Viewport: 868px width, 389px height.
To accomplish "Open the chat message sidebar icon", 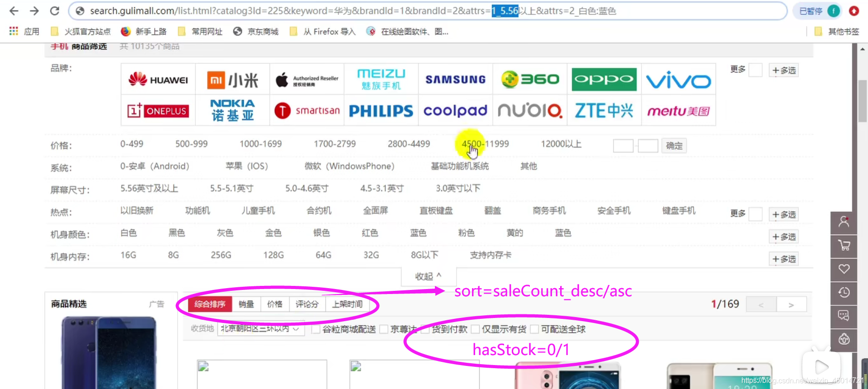I will click(844, 316).
